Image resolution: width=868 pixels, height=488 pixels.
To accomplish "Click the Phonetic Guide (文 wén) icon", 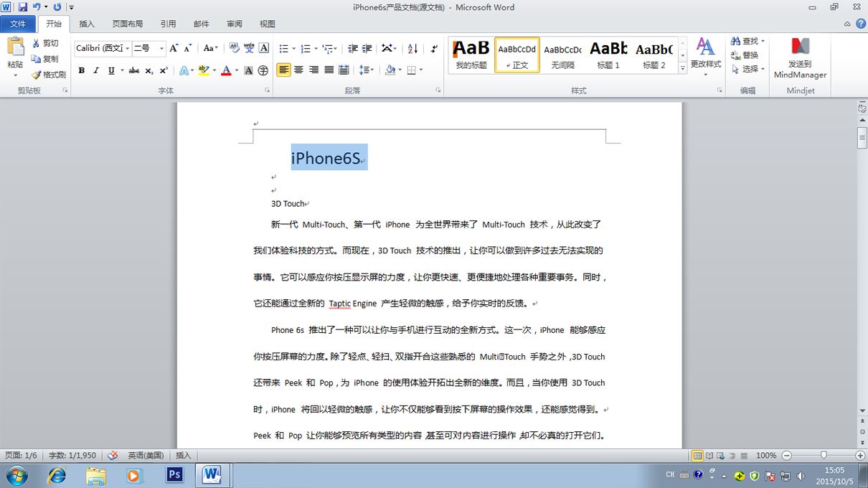I will tap(249, 48).
